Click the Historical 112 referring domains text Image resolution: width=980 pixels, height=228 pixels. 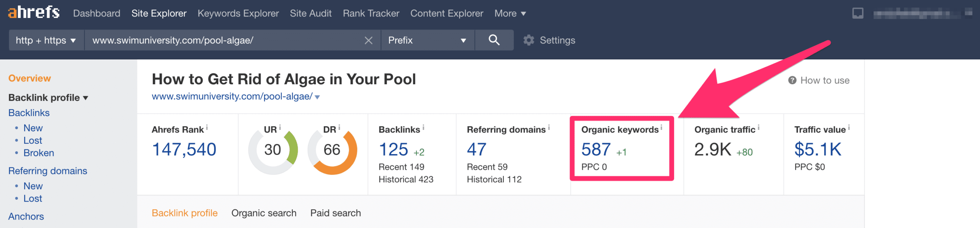pos(494,179)
